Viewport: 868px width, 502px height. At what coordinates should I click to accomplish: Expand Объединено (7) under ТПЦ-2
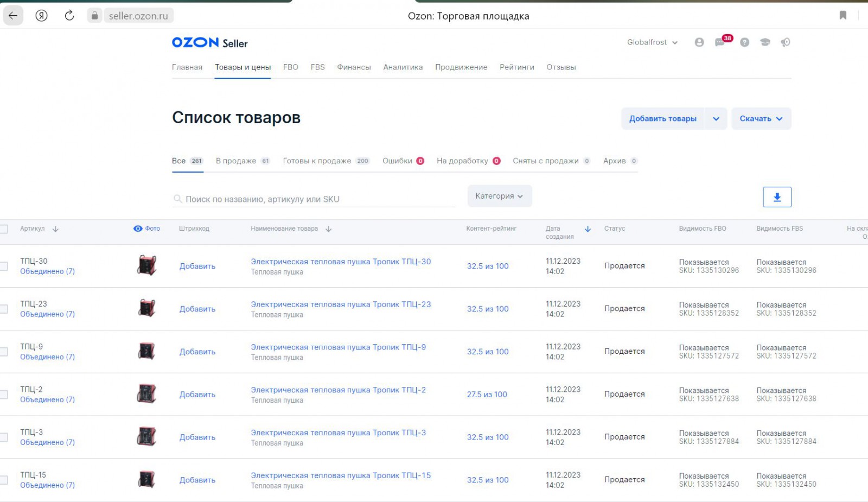coord(47,400)
